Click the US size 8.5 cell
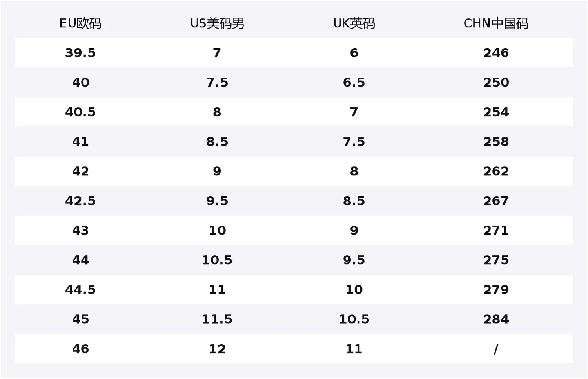Viewport: 588px width, 379px height. click(x=217, y=142)
